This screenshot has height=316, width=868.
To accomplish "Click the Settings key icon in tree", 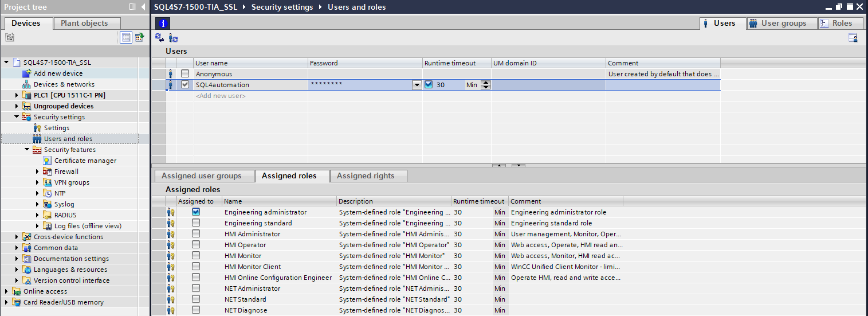I will pos(37,128).
